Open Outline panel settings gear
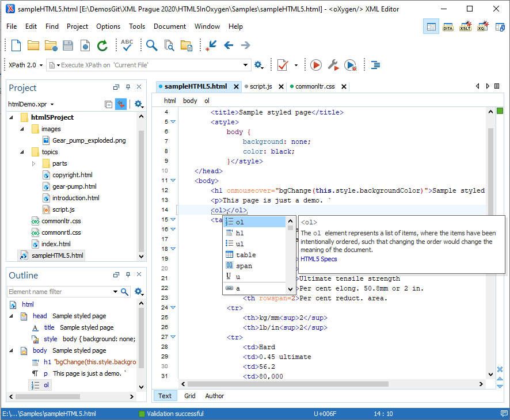 [139, 291]
